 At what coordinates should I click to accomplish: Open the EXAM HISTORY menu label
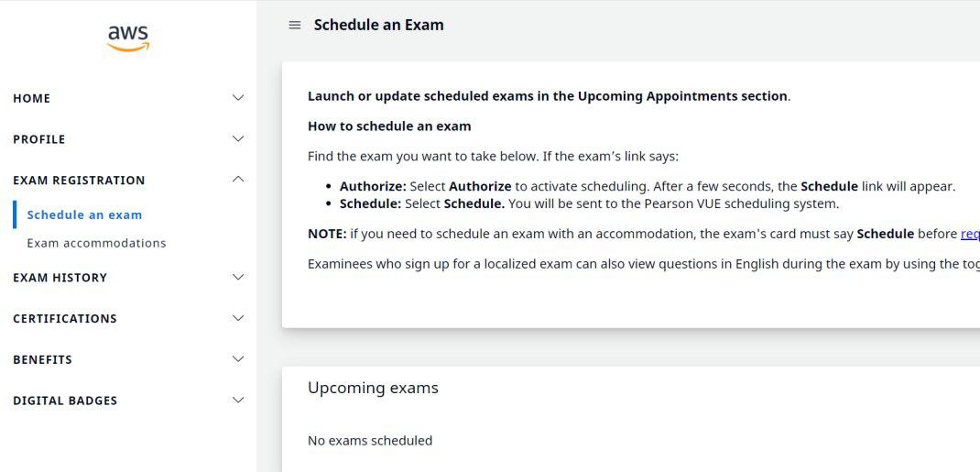point(60,278)
